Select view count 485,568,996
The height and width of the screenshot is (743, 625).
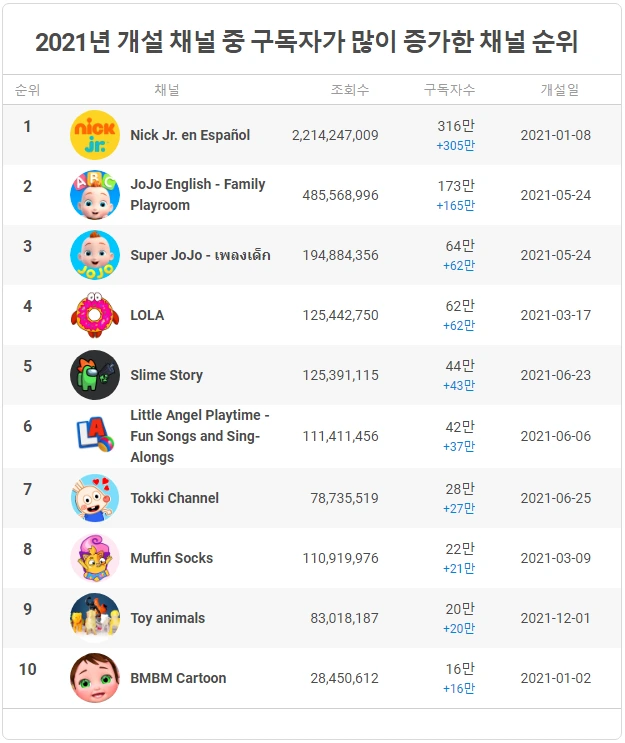click(x=341, y=195)
